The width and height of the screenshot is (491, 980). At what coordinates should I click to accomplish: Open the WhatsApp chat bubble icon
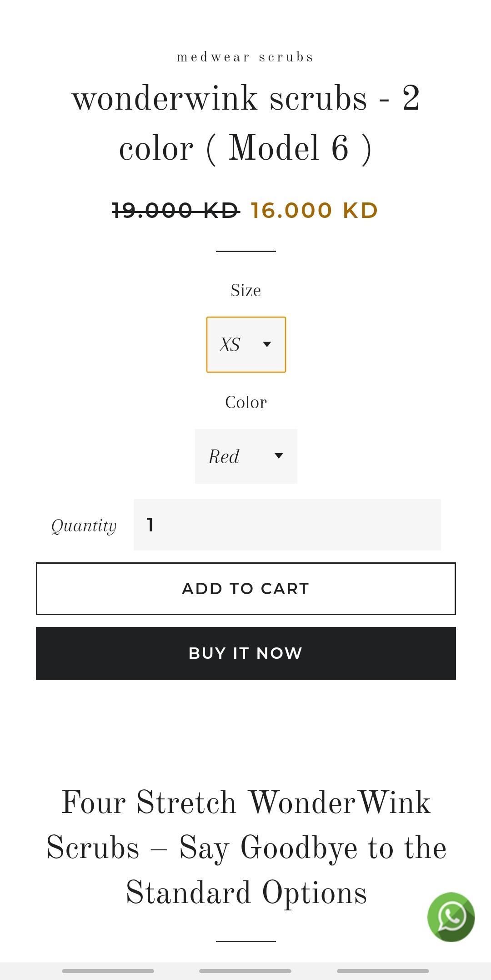pos(451,917)
